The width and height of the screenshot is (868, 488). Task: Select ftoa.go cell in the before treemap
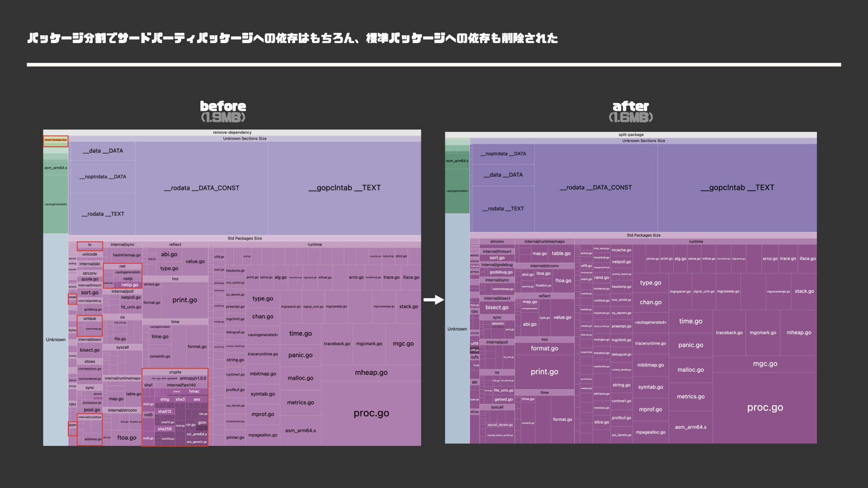127,437
